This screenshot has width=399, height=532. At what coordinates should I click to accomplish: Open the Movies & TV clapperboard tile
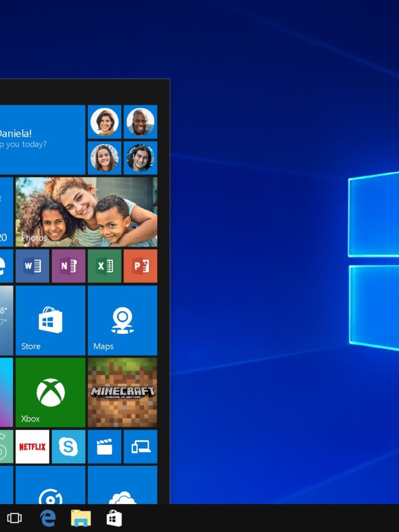tap(105, 447)
